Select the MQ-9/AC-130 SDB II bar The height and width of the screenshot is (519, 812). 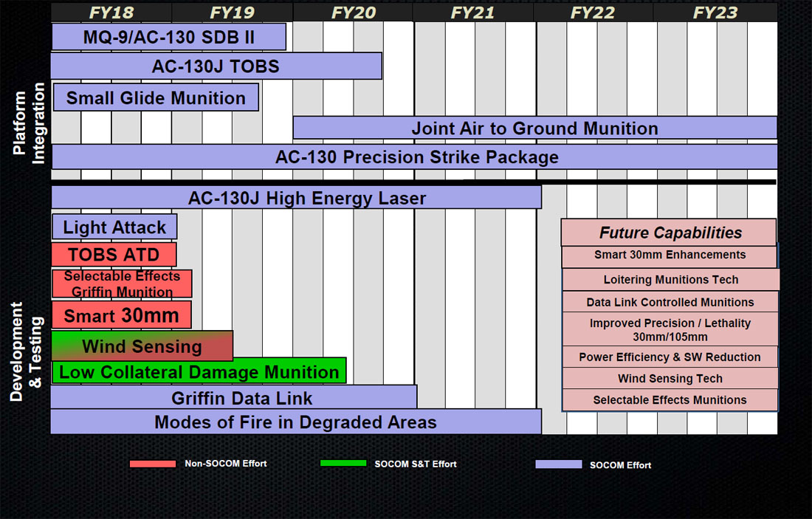pyautogui.click(x=169, y=37)
